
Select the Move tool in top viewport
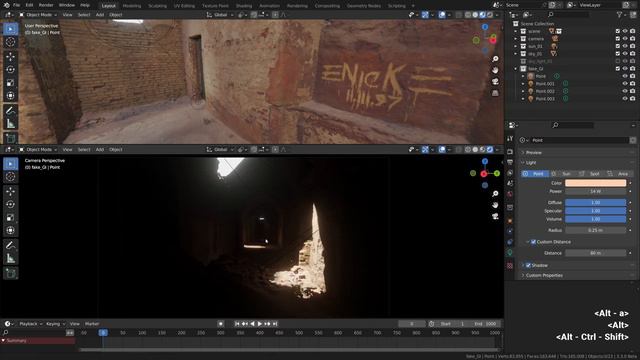pyautogui.click(x=11, y=56)
